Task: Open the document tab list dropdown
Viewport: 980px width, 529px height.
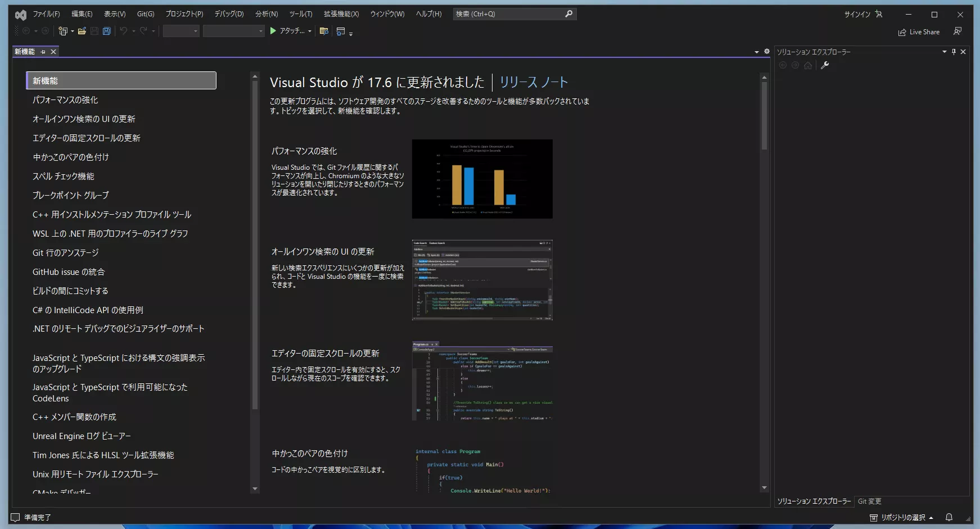Action: (756, 52)
